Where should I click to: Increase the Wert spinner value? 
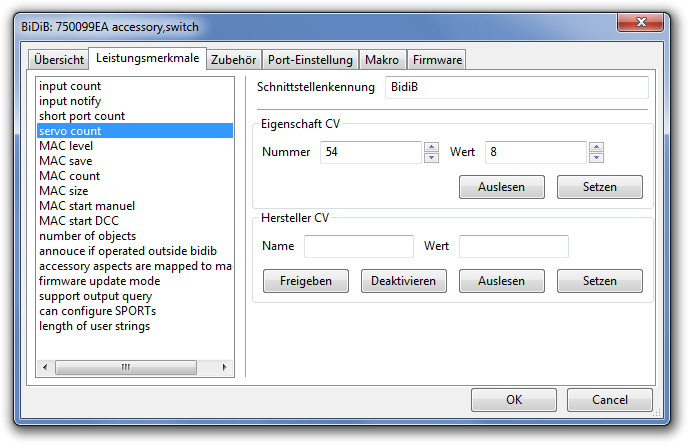pyautogui.click(x=596, y=147)
